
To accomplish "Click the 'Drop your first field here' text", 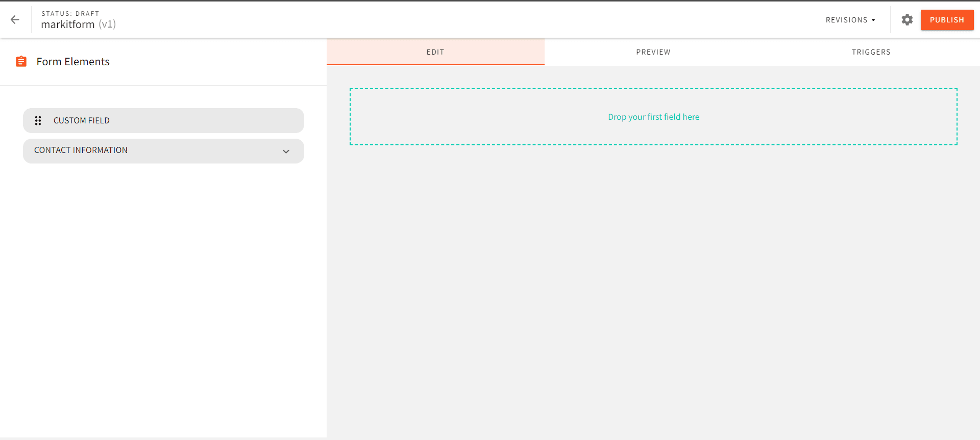I will [x=653, y=117].
